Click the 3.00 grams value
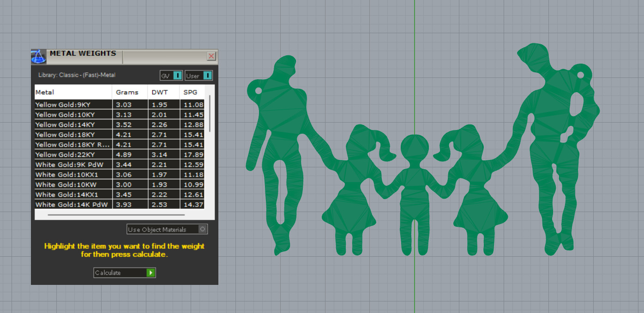Screen dimensions: 644x313 click(124, 185)
